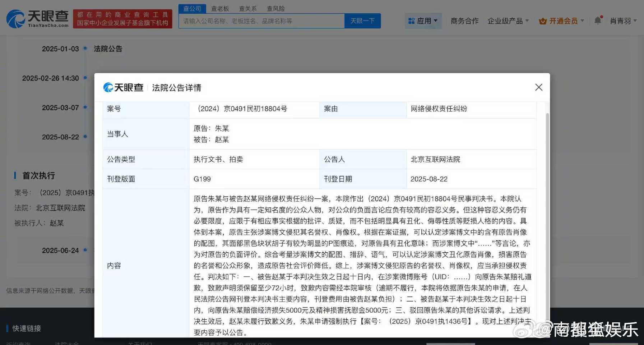Click the crown icon for membership
The height and width of the screenshot is (345, 644).
(x=543, y=21)
